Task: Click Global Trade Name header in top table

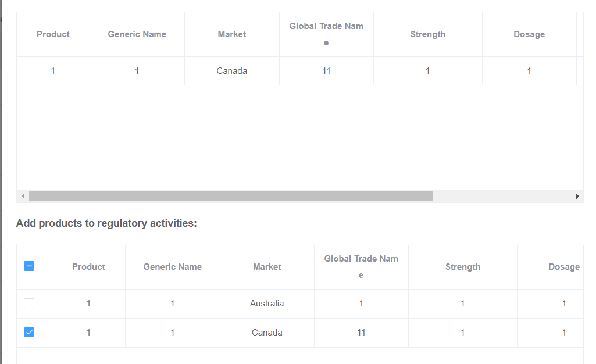Action: pyautogui.click(x=326, y=34)
